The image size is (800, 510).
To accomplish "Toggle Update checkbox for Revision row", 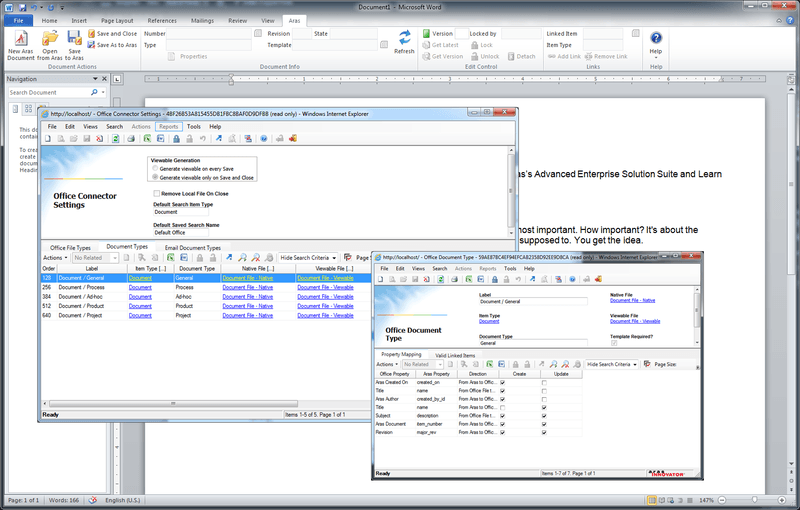I will click(544, 432).
